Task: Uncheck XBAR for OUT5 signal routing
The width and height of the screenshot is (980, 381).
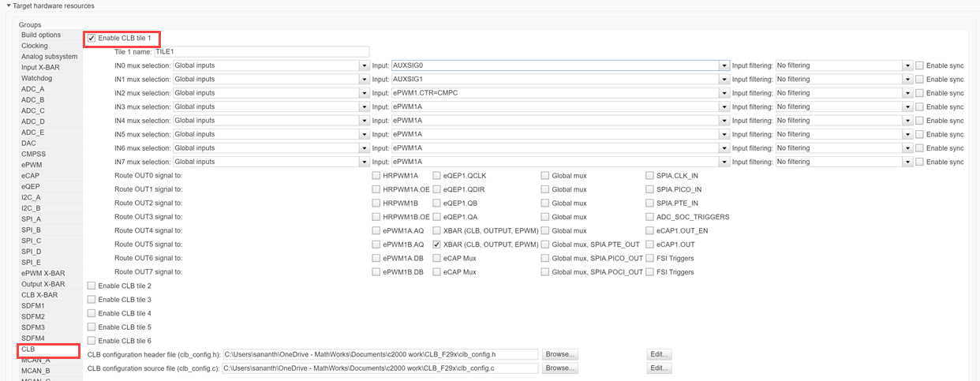Action: 436,245
